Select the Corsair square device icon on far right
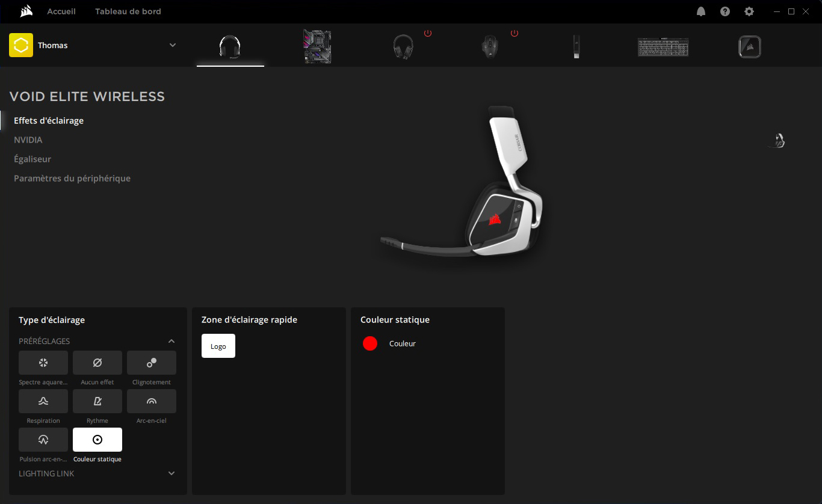The width and height of the screenshot is (822, 504). 750,46
